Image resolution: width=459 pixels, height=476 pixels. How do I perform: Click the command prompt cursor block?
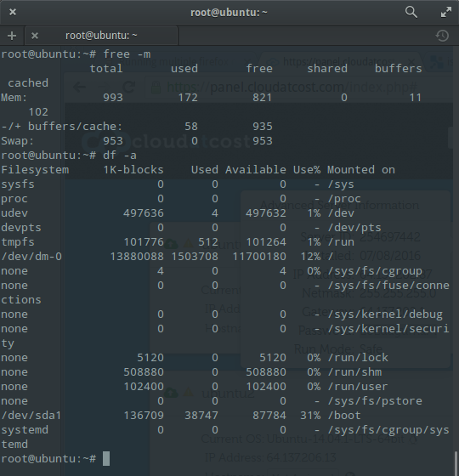[106, 458]
